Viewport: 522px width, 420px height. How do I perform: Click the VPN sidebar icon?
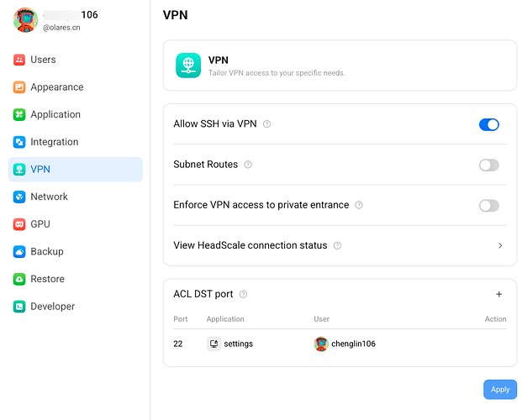click(19, 170)
